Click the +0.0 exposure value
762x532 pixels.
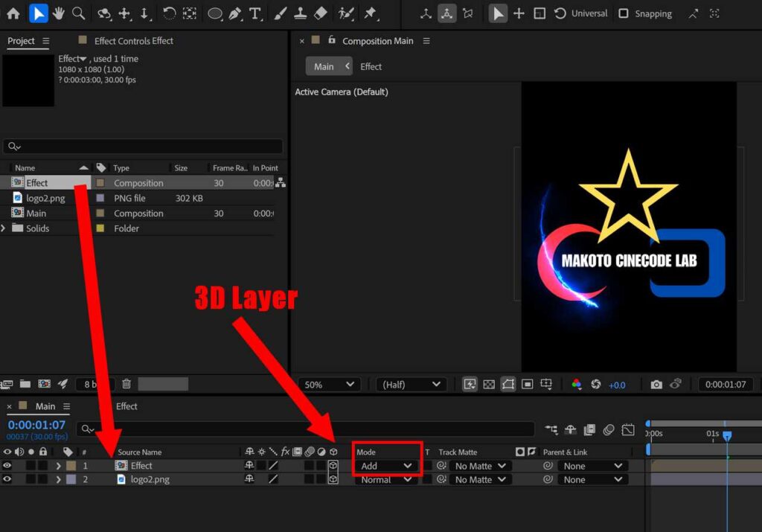[x=617, y=385]
